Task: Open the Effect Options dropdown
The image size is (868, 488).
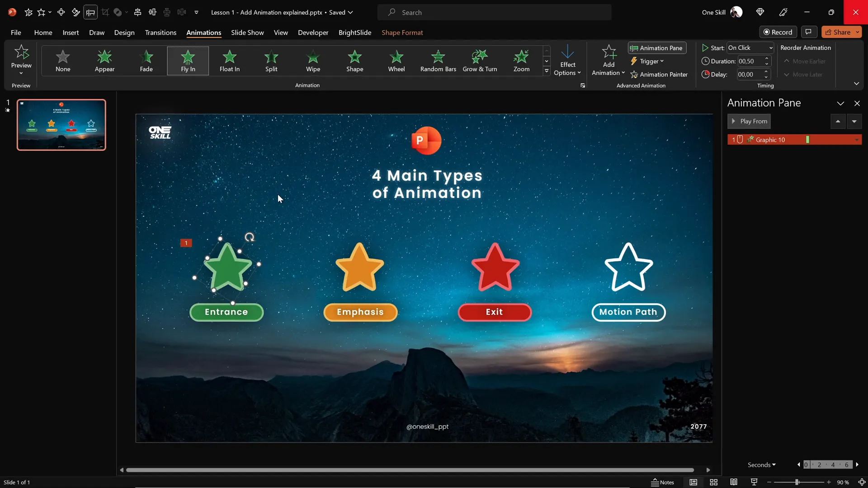Action: click(567, 61)
